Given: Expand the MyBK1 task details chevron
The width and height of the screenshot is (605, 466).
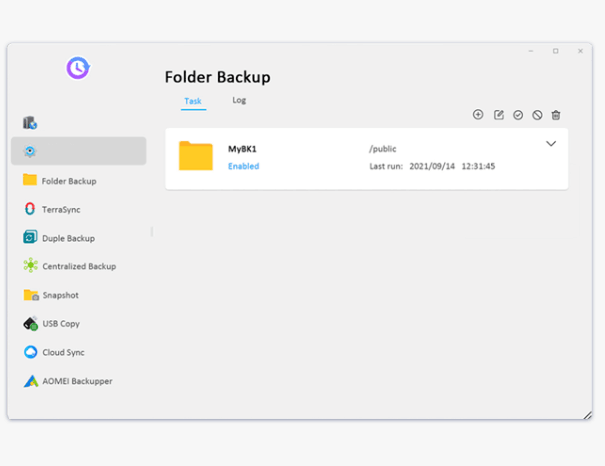Looking at the screenshot, I should 550,144.
